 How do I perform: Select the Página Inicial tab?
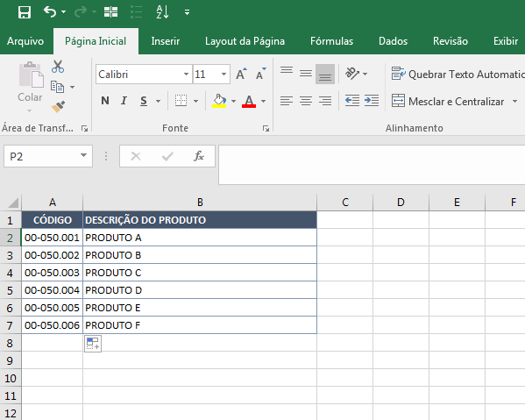96,41
